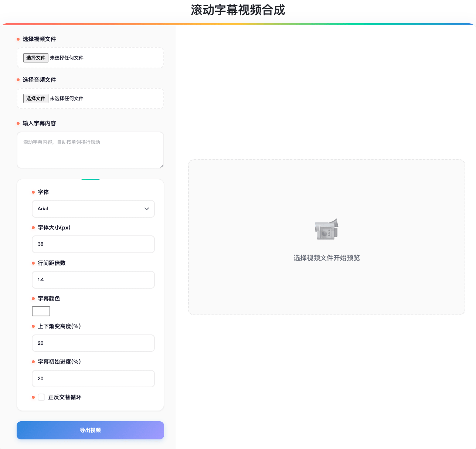
Task: Click the 选择文件 button for video file
Action: click(36, 58)
